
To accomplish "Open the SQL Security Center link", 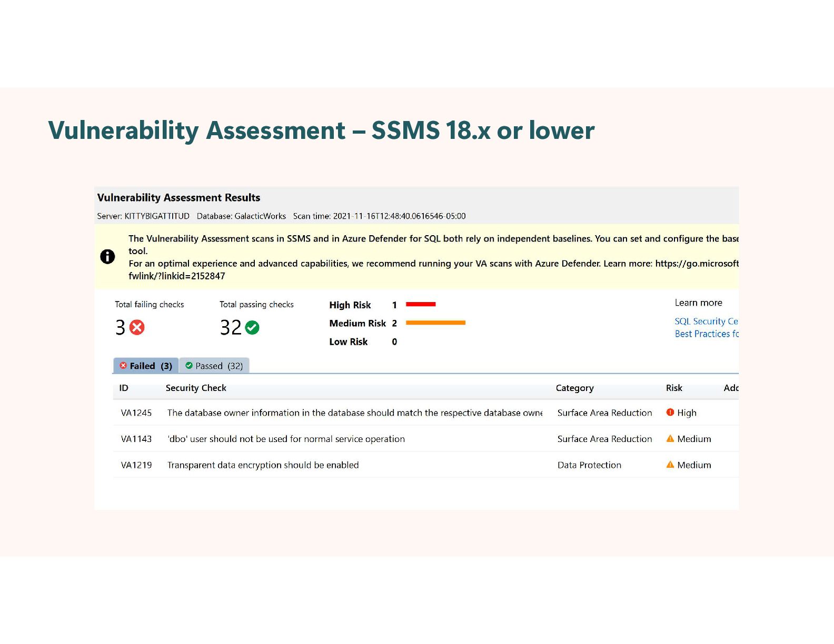I will point(707,321).
